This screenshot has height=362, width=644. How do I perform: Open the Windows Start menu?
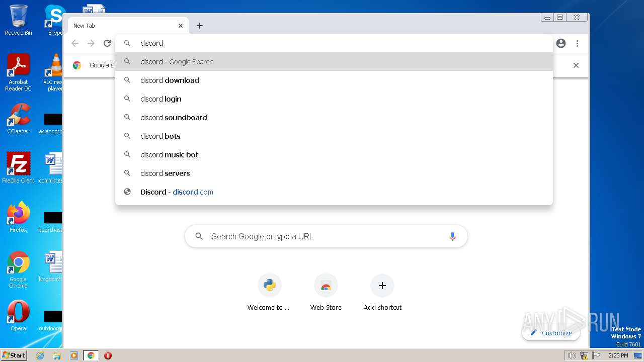pos(14,355)
